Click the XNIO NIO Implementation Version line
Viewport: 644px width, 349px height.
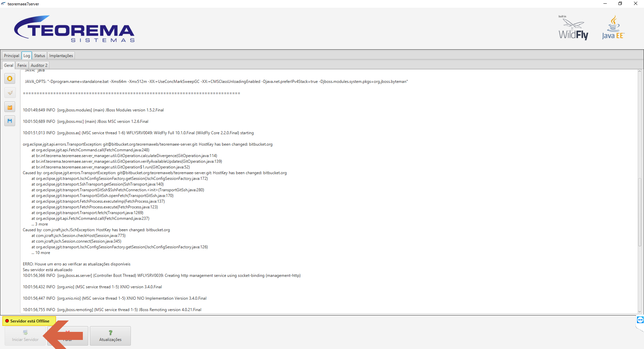click(x=115, y=298)
